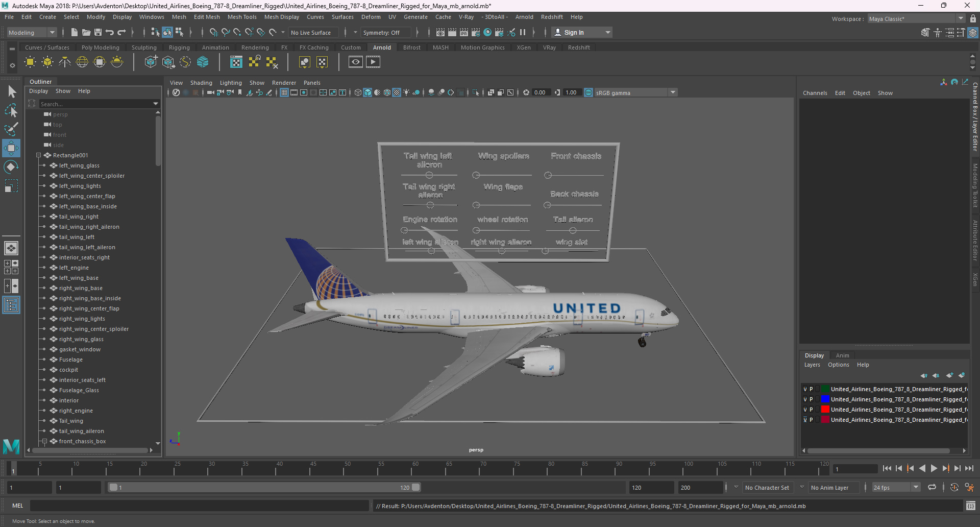The image size is (980, 527).
Task: Expand the front_chassis_box node in Outliner
Action: (44, 441)
